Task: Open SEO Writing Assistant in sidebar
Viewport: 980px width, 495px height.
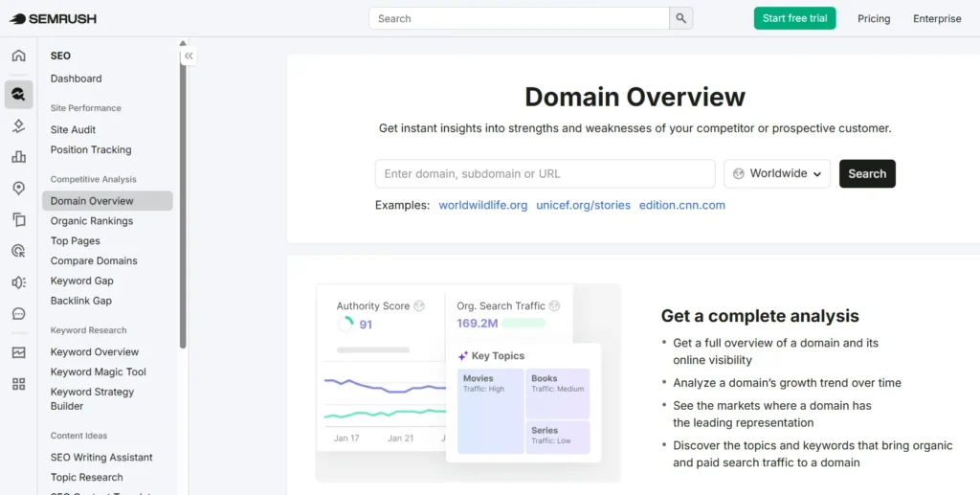Action: tap(101, 458)
